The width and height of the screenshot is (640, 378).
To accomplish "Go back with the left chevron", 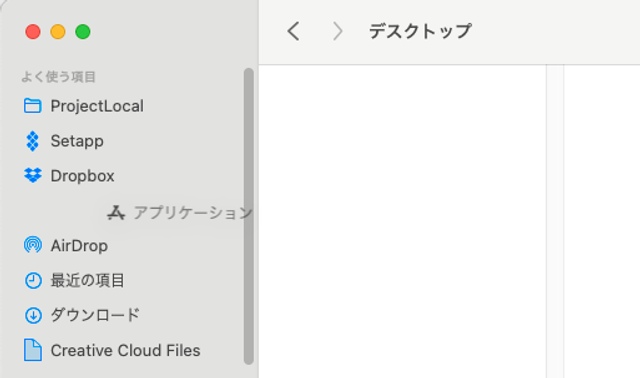I will [x=293, y=31].
